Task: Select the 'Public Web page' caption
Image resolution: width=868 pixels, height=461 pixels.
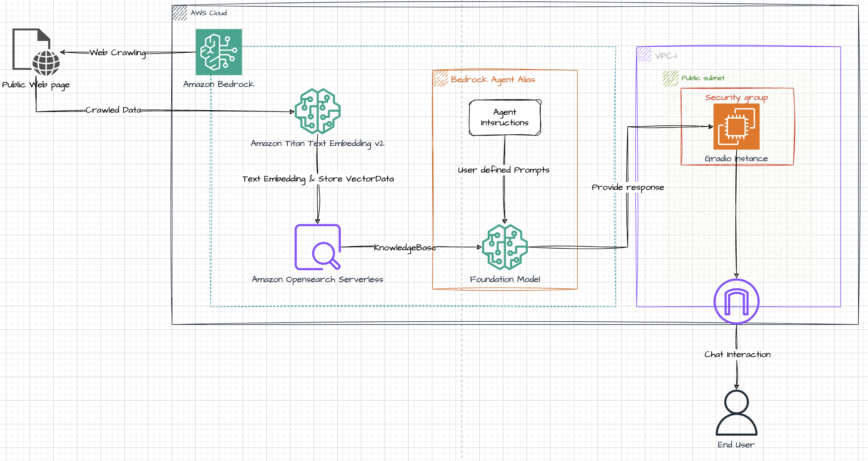Action: 36,85
